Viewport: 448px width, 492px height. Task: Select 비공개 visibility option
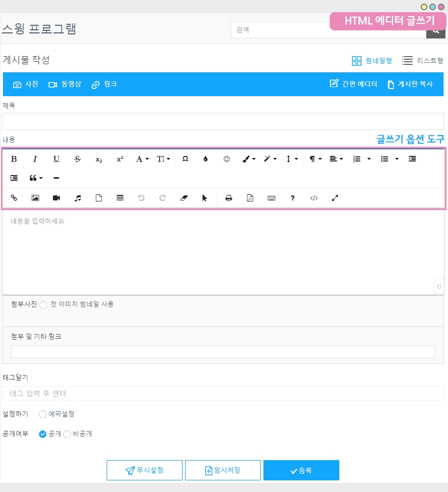coord(67,434)
